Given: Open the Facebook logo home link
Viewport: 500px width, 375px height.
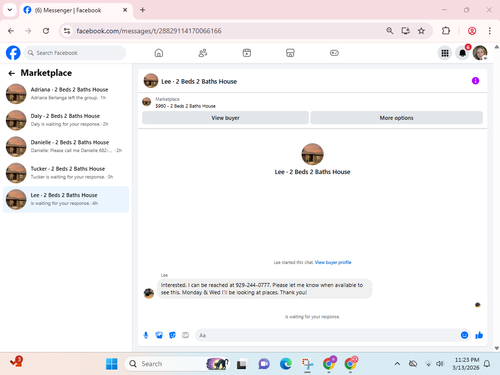Looking at the screenshot, I should 13,53.
